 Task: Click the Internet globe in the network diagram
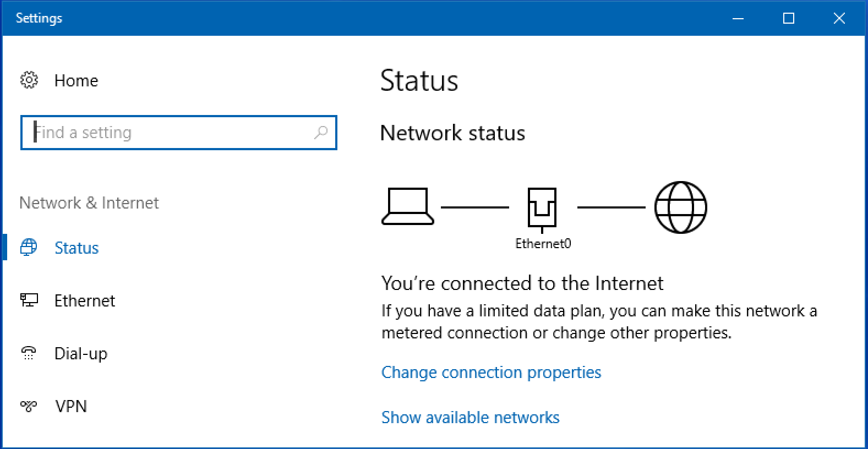tap(680, 207)
